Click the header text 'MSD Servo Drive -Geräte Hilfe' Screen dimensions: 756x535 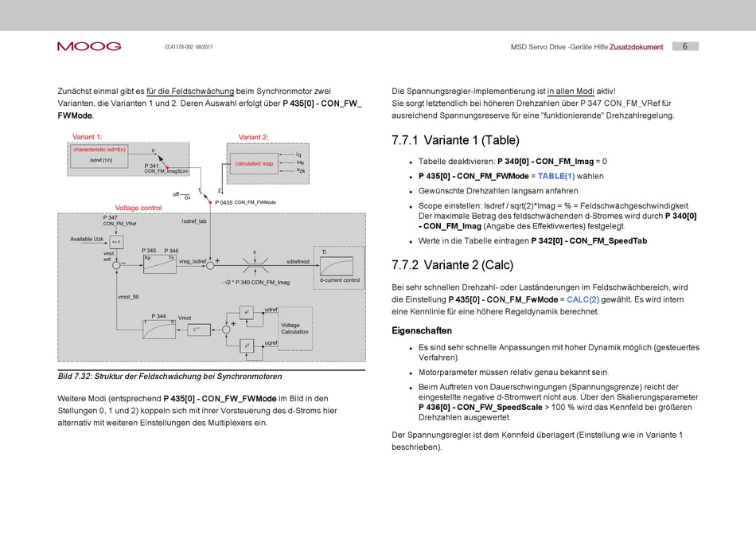coord(559,47)
